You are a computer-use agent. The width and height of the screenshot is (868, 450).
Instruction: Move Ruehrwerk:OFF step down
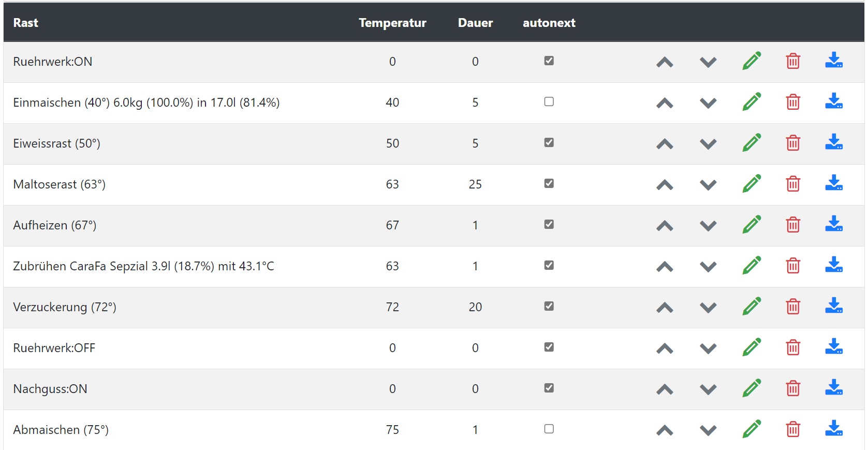[708, 349]
